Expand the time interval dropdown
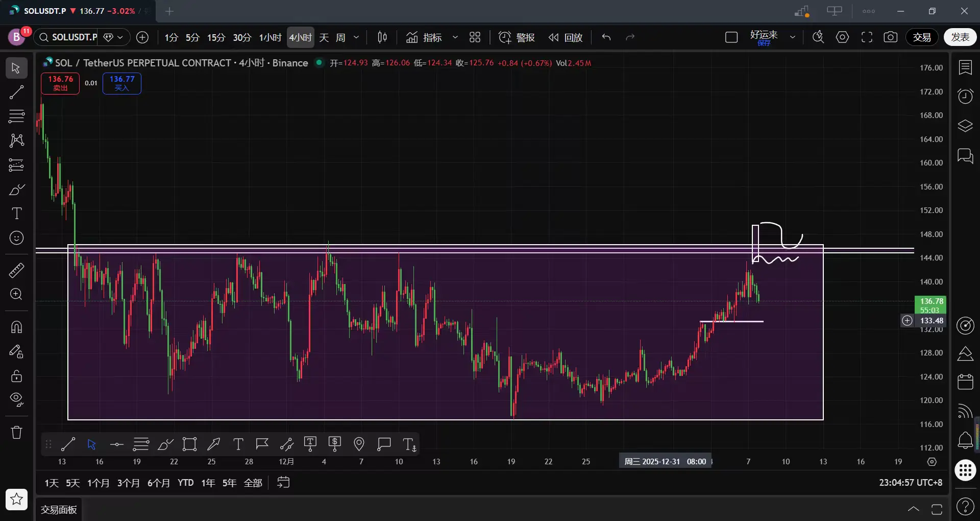Image resolution: width=980 pixels, height=521 pixels. tap(356, 37)
